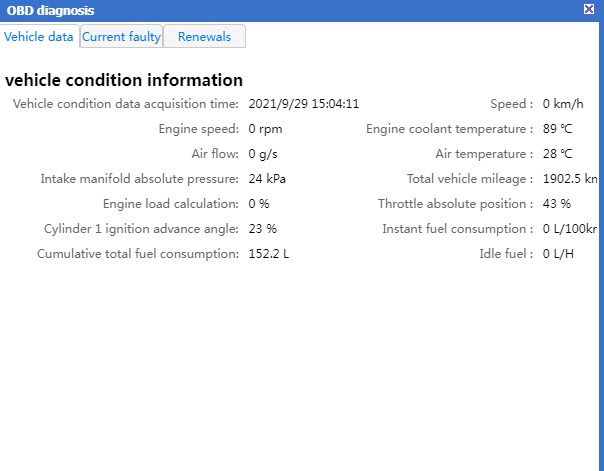Select the Idle fuel 0 L/H value
604x471 pixels.
[559, 254]
